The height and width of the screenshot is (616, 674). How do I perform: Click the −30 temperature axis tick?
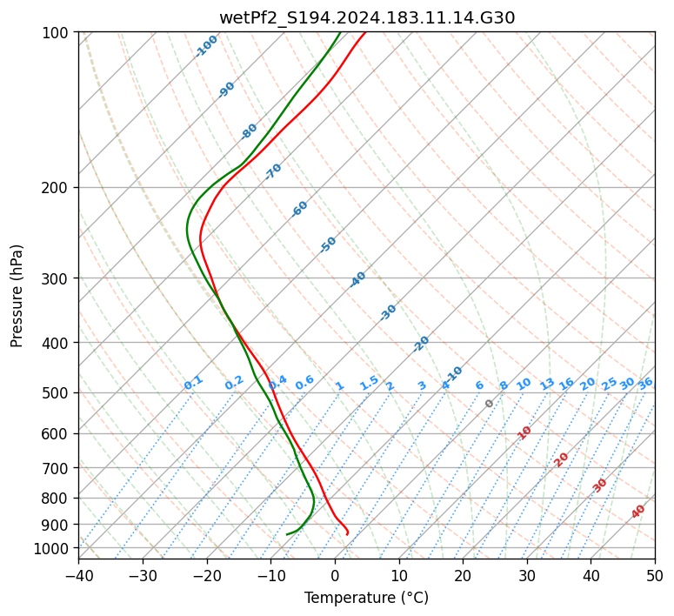click(143, 575)
